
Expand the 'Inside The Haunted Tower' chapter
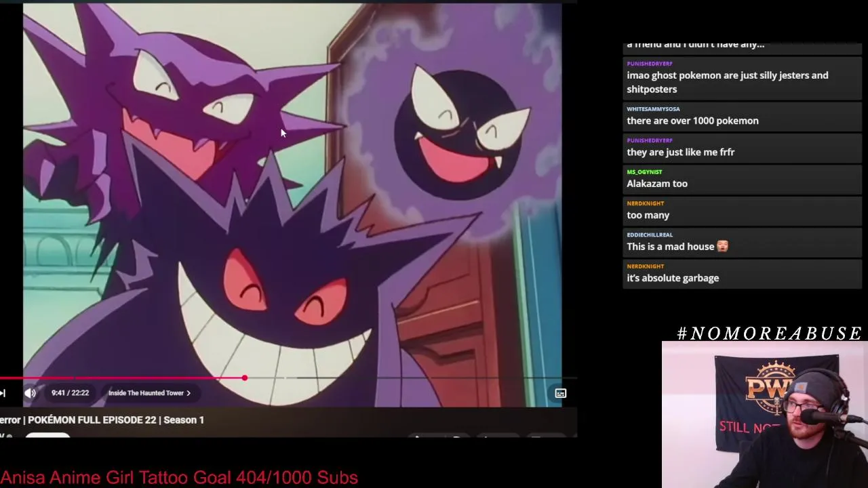click(x=149, y=393)
